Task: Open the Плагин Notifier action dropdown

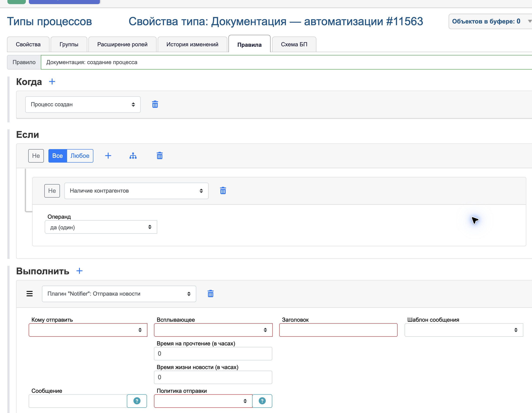Action: coord(119,294)
